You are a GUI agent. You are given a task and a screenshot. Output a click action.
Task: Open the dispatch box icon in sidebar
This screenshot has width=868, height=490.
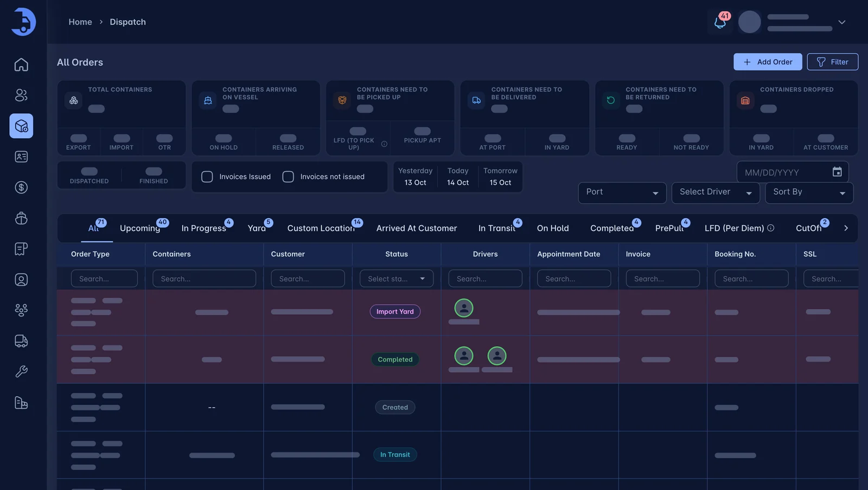(21, 126)
